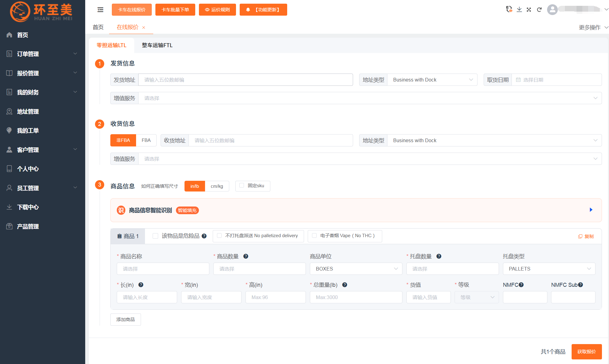Viewport: 609px width, 364px height.
Task: Expand the 更多操作 menu
Action: 593,28
